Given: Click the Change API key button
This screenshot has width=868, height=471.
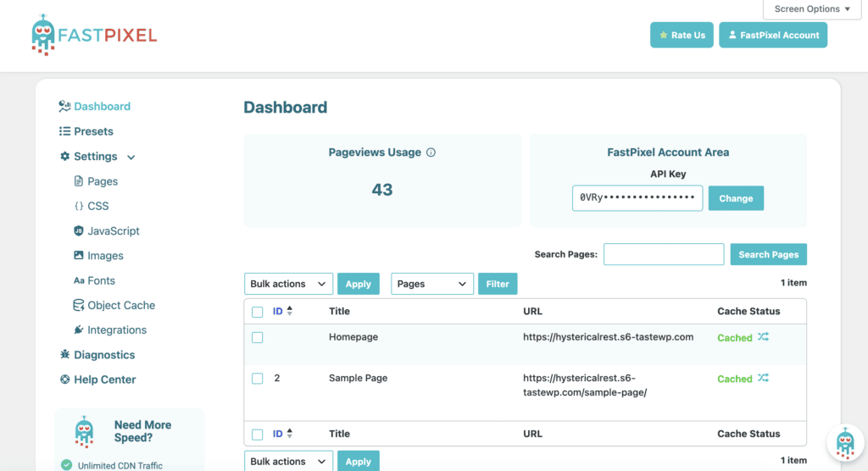Looking at the screenshot, I should coord(736,198).
